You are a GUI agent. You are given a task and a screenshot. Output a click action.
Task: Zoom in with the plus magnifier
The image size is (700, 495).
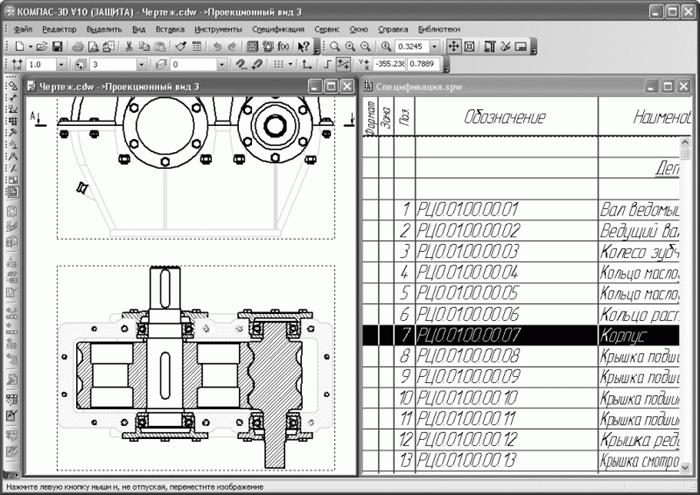pyautogui.click(x=350, y=46)
